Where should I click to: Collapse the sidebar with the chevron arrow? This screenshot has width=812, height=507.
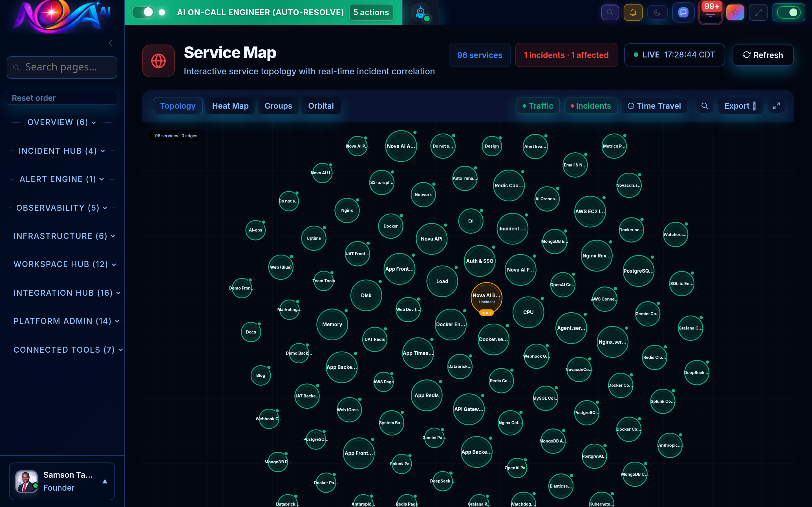click(111, 43)
